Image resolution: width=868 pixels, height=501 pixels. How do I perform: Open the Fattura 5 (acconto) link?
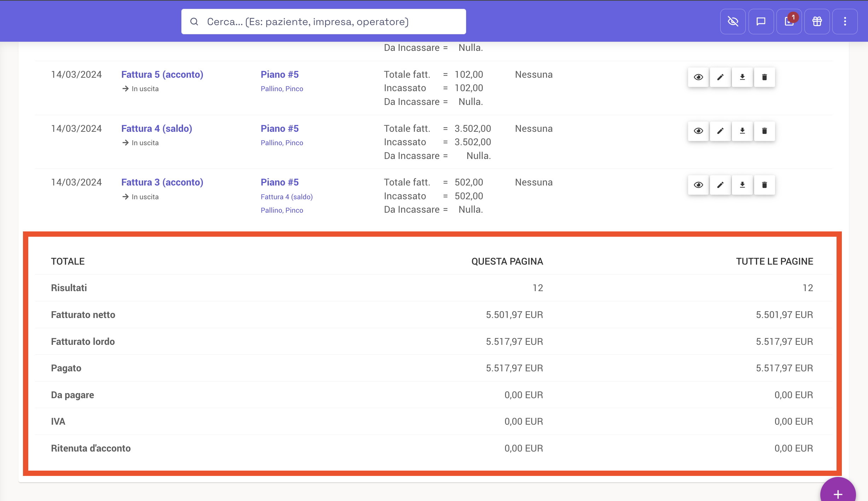point(162,75)
